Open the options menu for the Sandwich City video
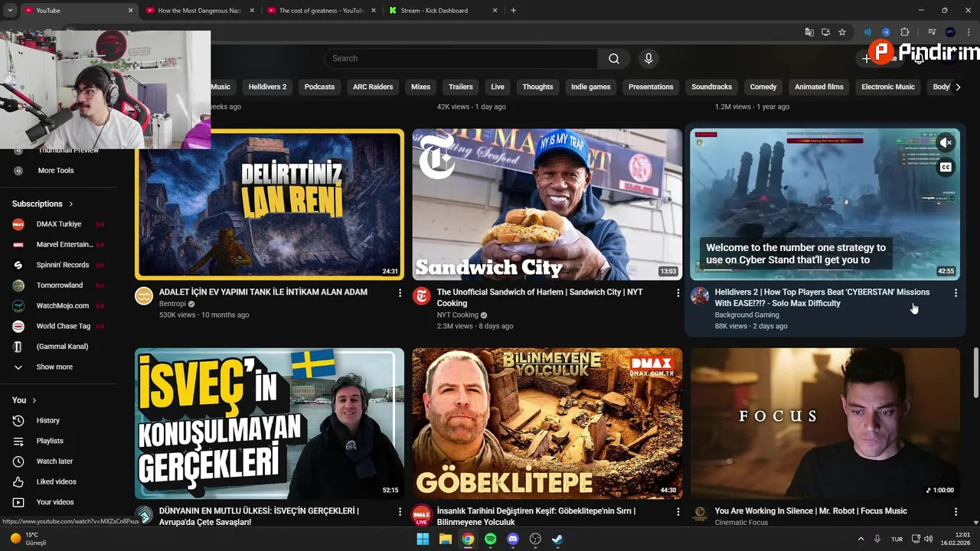The height and width of the screenshot is (551, 980). coord(678,293)
